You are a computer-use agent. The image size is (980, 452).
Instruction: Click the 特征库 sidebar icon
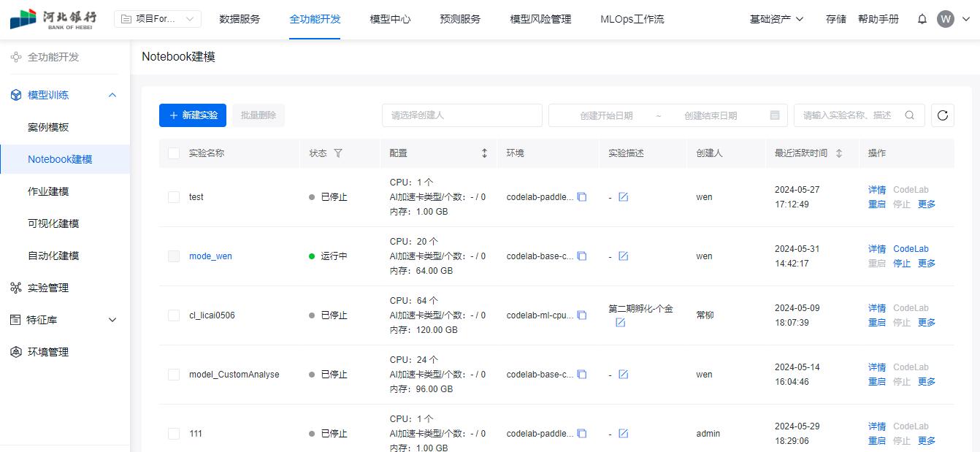point(16,320)
